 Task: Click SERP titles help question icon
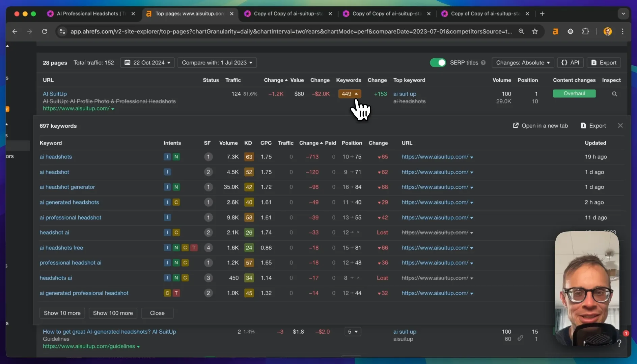[x=483, y=63]
